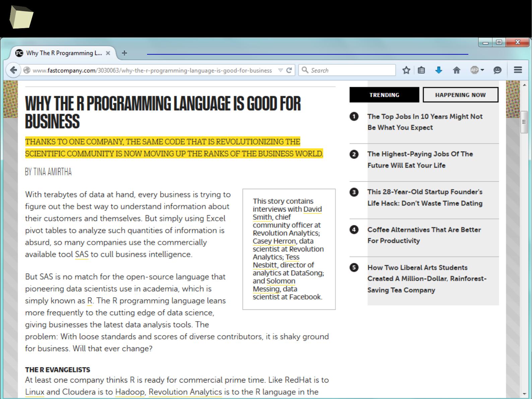Image resolution: width=532 pixels, height=399 pixels.
Task: Follow the Hadoop link
Action: coord(130,392)
